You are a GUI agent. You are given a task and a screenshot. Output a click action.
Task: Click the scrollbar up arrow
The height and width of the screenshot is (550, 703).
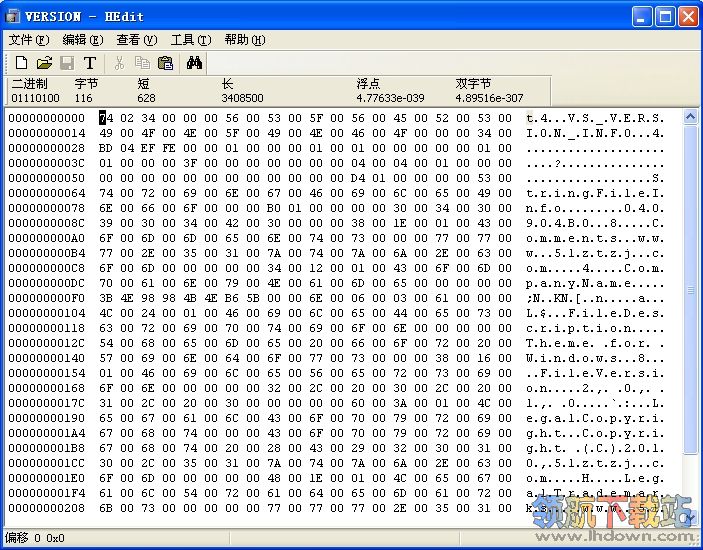(690, 117)
